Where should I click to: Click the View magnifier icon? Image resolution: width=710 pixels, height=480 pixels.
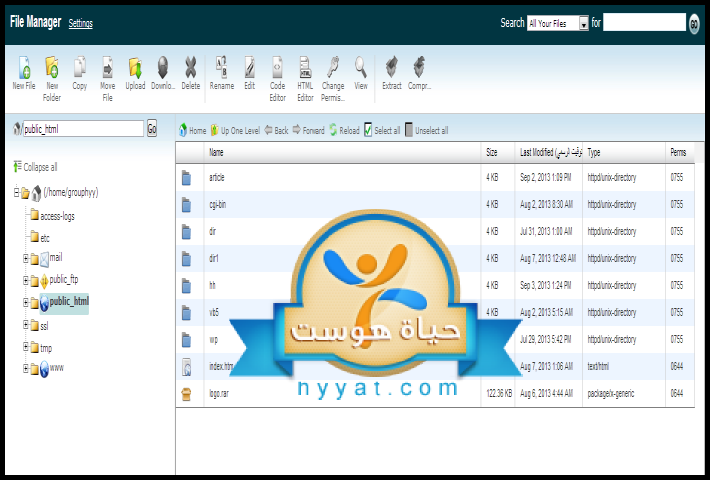click(361, 67)
